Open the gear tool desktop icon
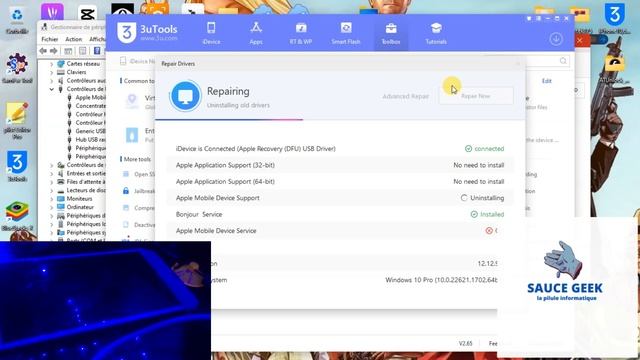 (x=17, y=67)
